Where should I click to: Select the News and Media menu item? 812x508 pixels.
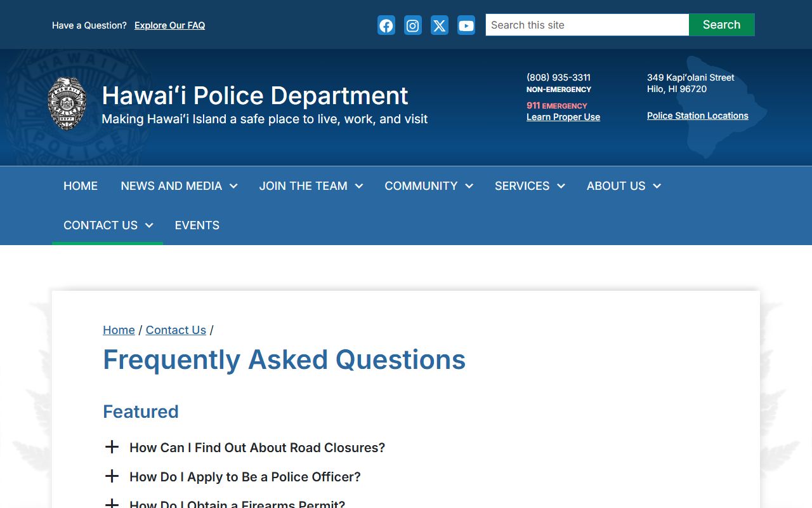(x=171, y=186)
